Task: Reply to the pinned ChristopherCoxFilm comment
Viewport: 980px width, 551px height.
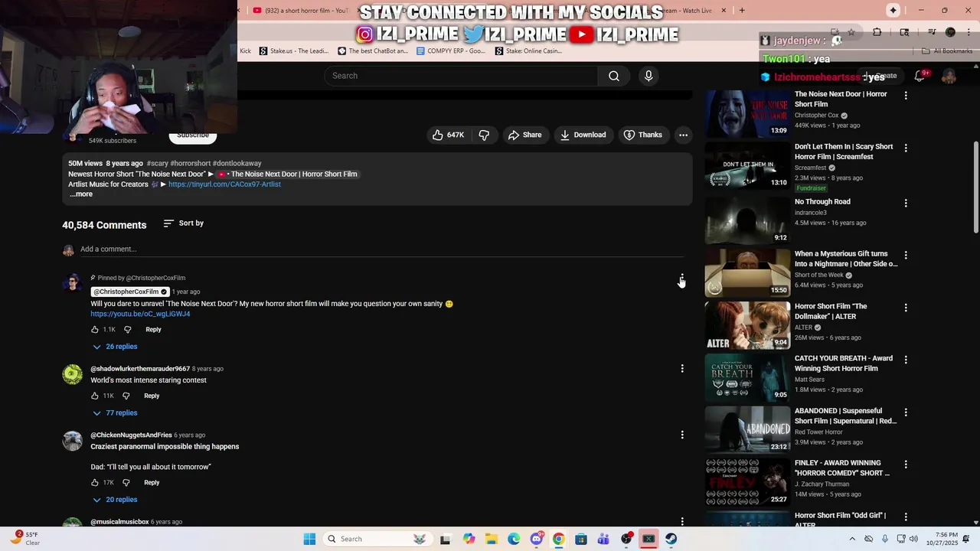Action: 153,330
